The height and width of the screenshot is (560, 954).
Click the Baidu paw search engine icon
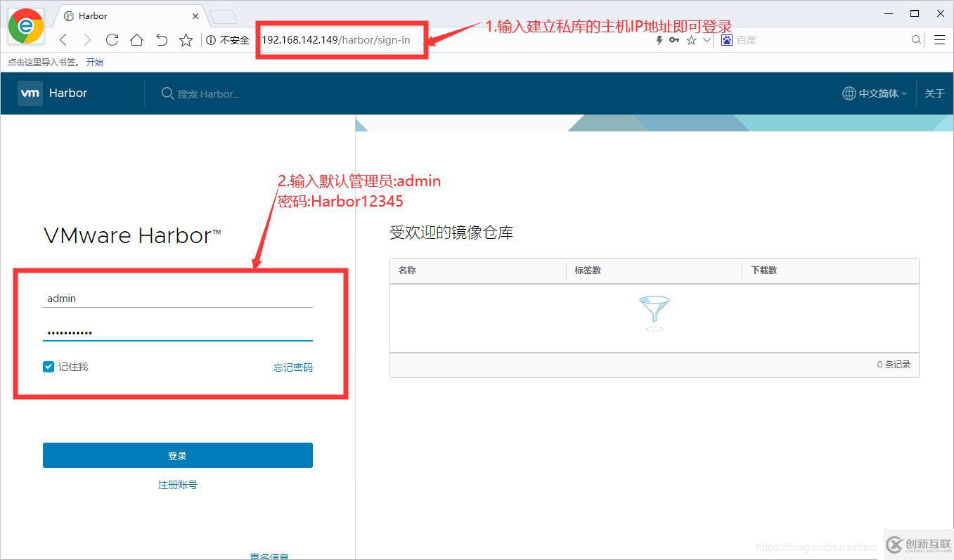726,39
